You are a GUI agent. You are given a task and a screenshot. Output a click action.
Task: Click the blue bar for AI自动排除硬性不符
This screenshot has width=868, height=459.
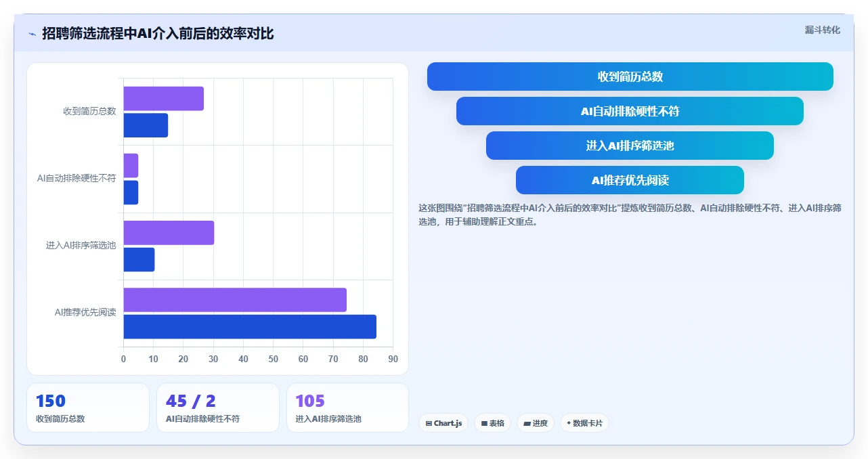point(131,192)
